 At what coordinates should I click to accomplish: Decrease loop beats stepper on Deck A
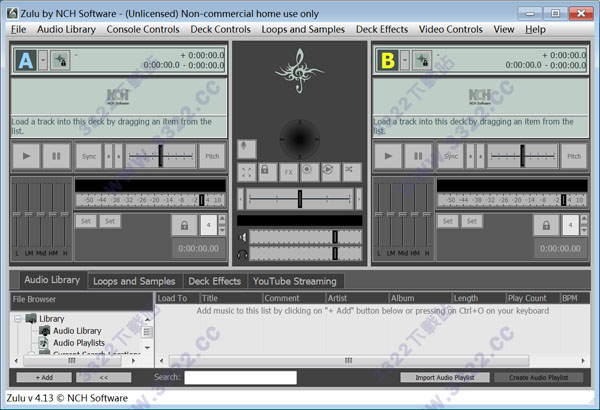pyautogui.click(x=222, y=230)
